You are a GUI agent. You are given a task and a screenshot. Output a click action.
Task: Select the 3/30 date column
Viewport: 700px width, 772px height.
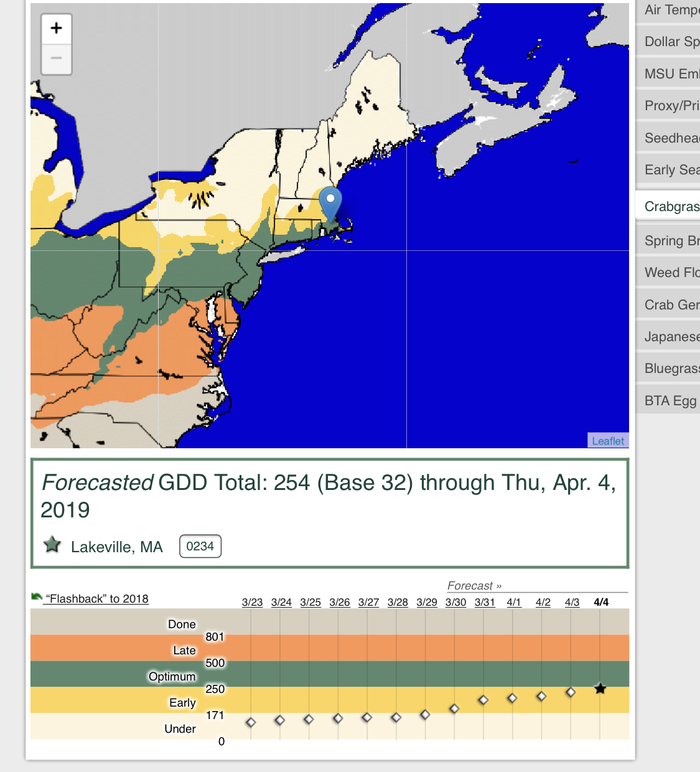456,602
